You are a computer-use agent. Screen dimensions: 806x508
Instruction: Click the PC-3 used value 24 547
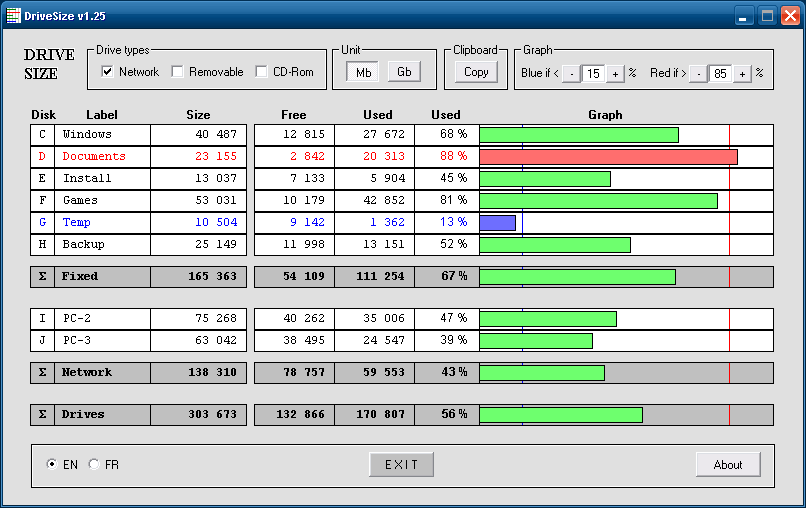tap(384, 340)
